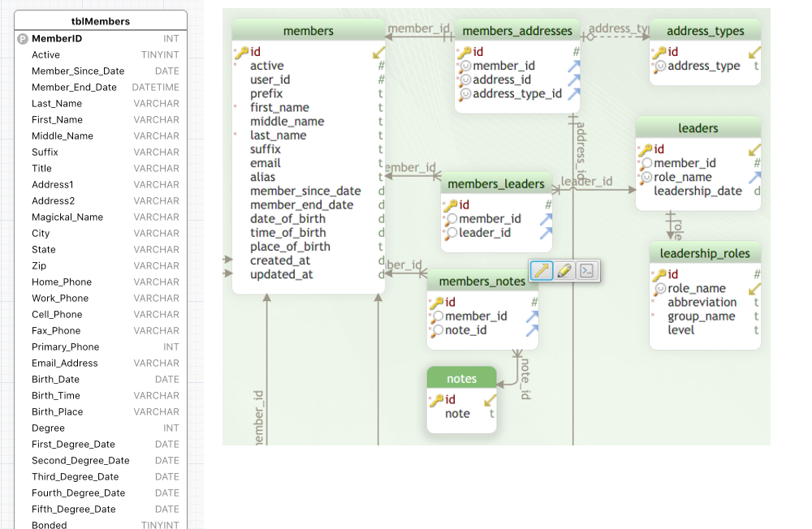Image resolution: width=812 pixels, height=529 pixels.
Task: Click the blue foreign key arrow for address_type_id
Action: pyautogui.click(x=573, y=93)
